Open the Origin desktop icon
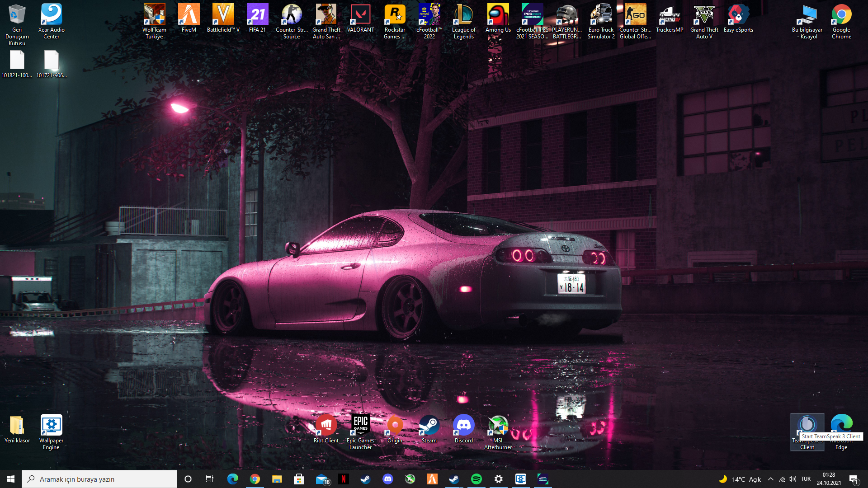This screenshot has height=488, width=868. click(x=395, y=429)
